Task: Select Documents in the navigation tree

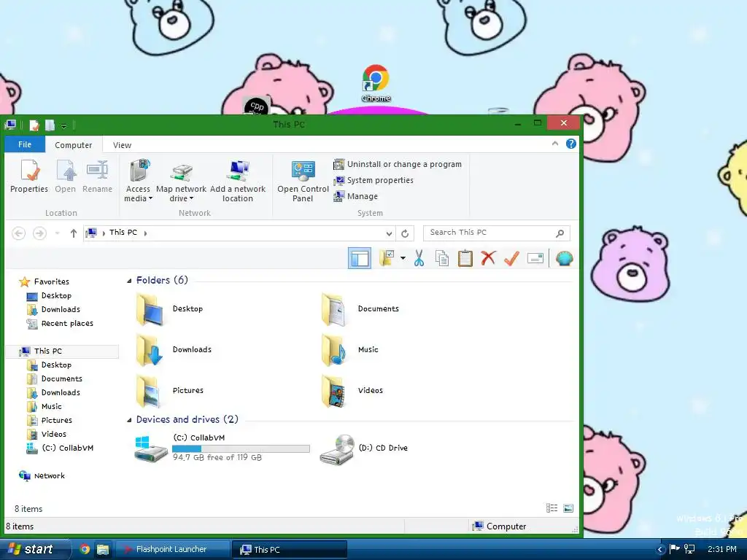Action: click(55, 379)
